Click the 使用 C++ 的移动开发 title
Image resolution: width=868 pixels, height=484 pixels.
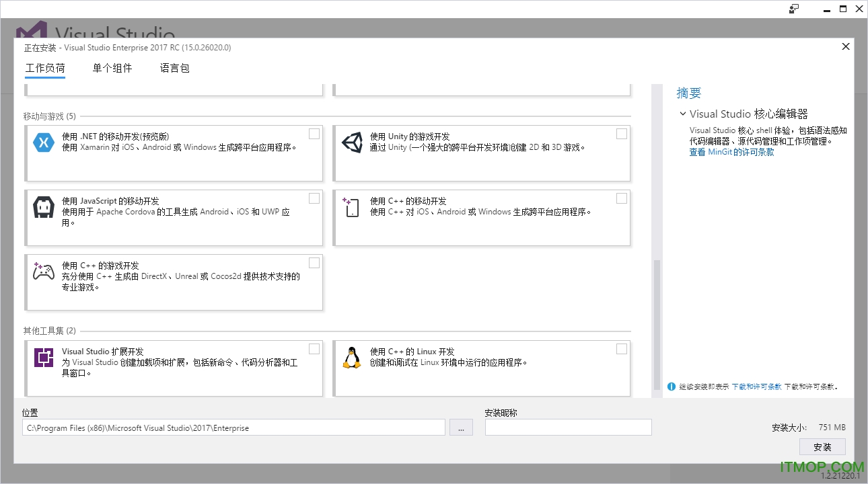click(408, 201)
